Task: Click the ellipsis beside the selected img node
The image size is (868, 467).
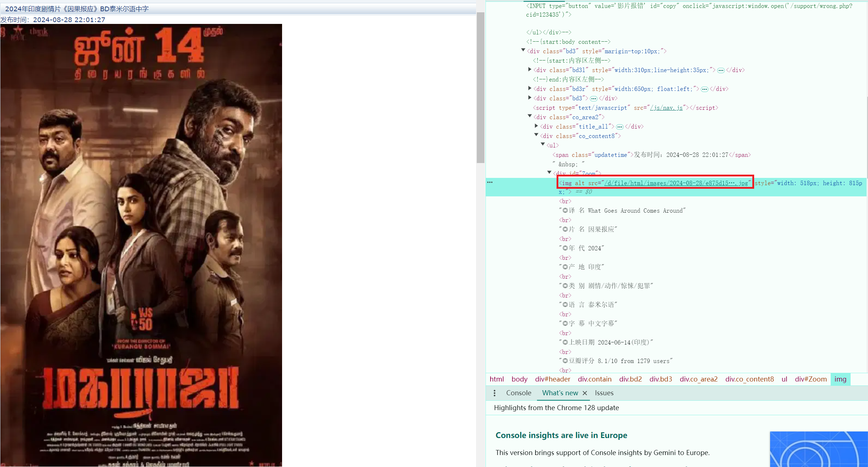Action: point(490,182)
